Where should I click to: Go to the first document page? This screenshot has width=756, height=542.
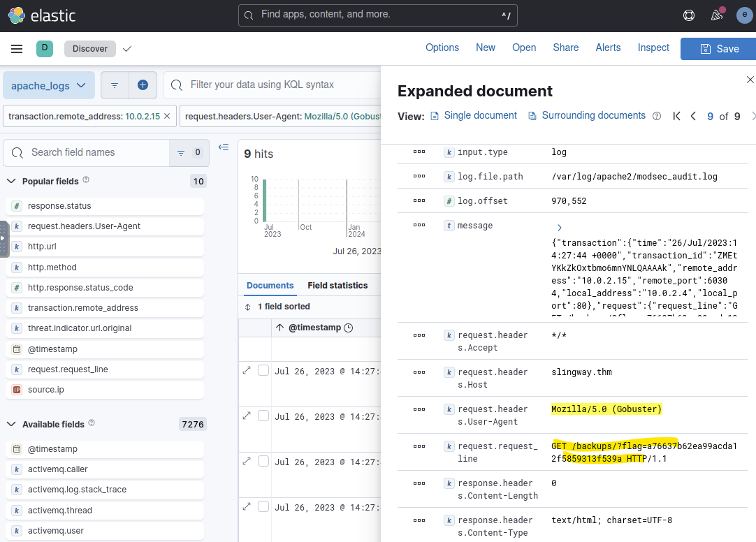pos(676,116)
